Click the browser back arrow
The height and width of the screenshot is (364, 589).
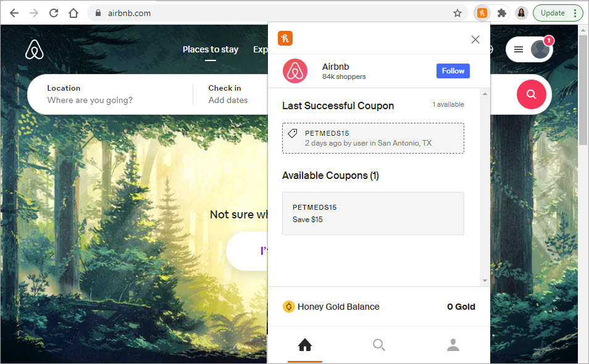(x=14, y=13)
